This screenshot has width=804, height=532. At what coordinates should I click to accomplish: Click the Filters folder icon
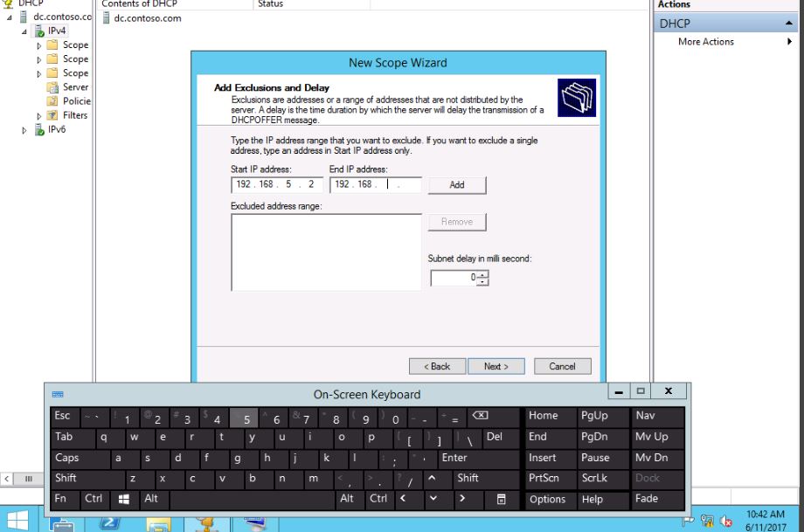point(52,115)
